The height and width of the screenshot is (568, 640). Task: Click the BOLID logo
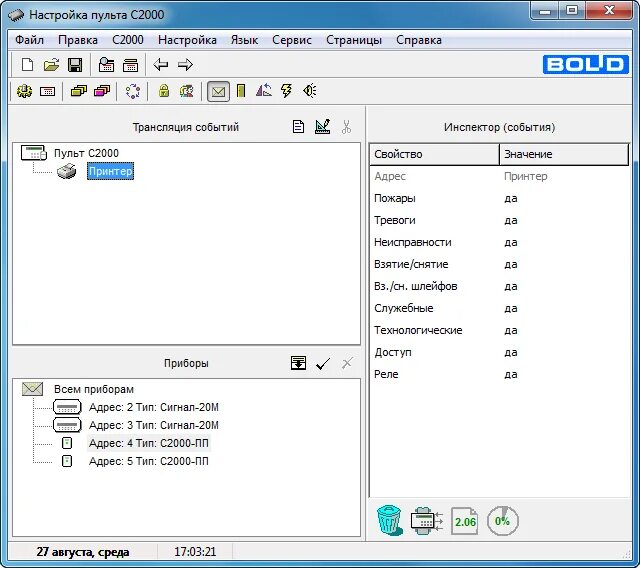[x=586, y=64]
